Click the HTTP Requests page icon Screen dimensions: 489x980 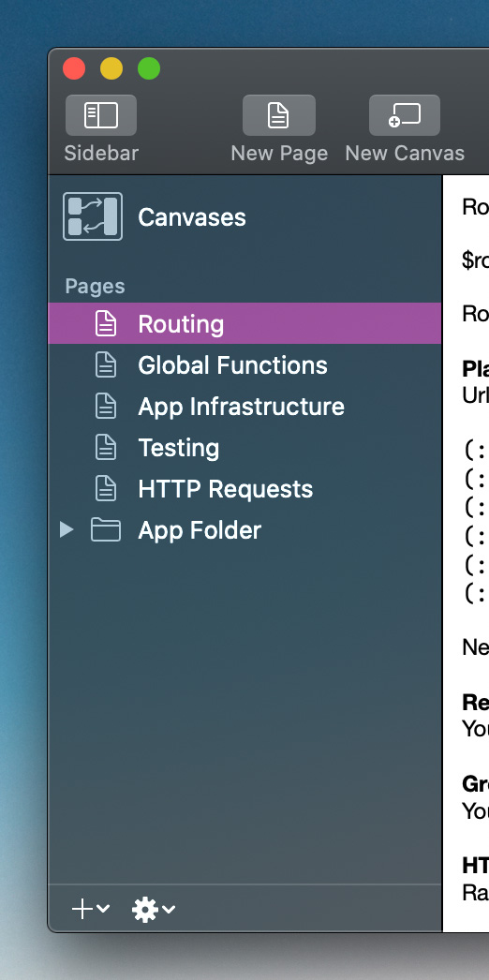tap(106, 489)
